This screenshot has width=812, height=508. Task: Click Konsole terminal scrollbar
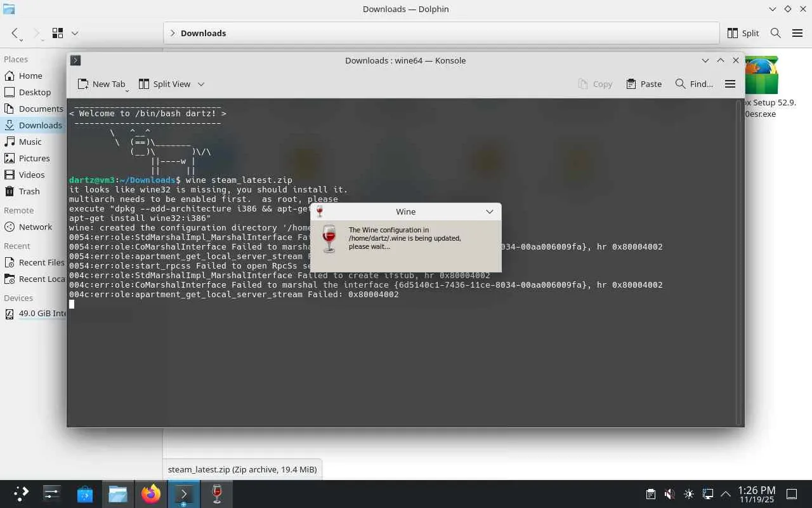(x=738, y=262)
